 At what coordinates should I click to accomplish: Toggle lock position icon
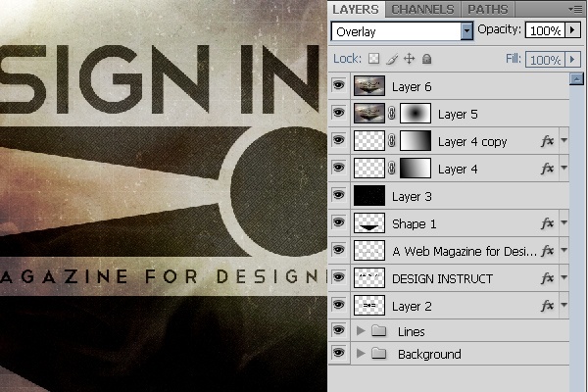click(409, 59)
